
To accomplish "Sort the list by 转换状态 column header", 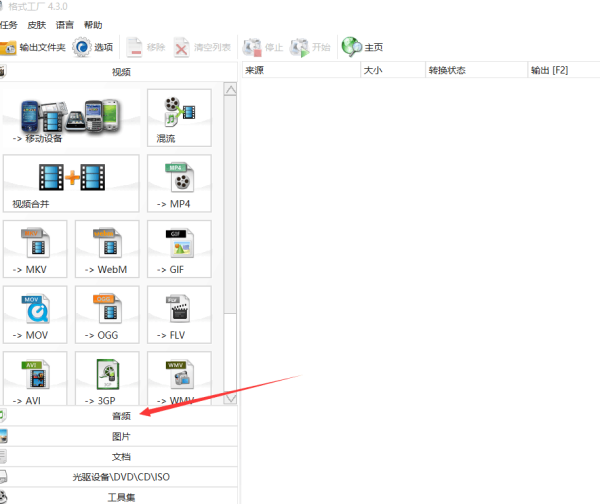I will [447, 71].
